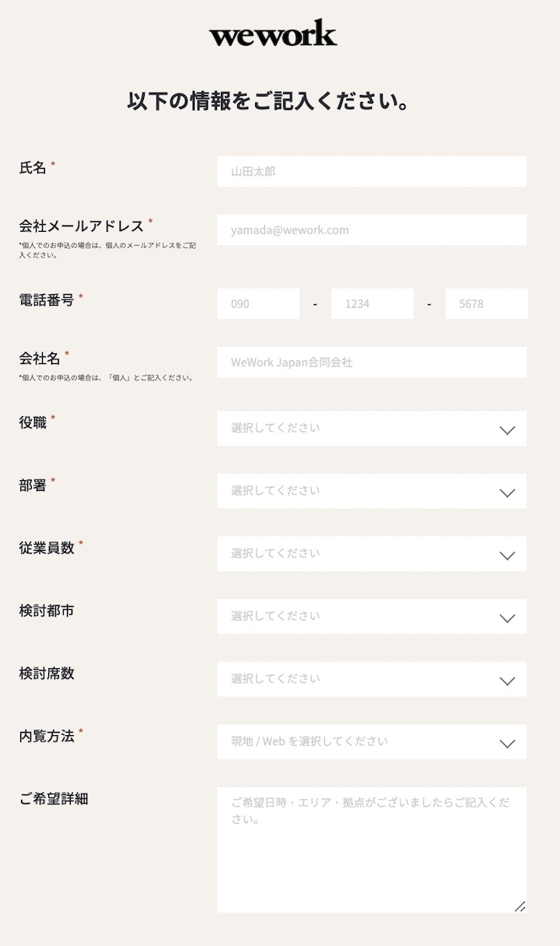
Task: Click the middle phone number box showing 1234
Action: [x=372, y=303]
